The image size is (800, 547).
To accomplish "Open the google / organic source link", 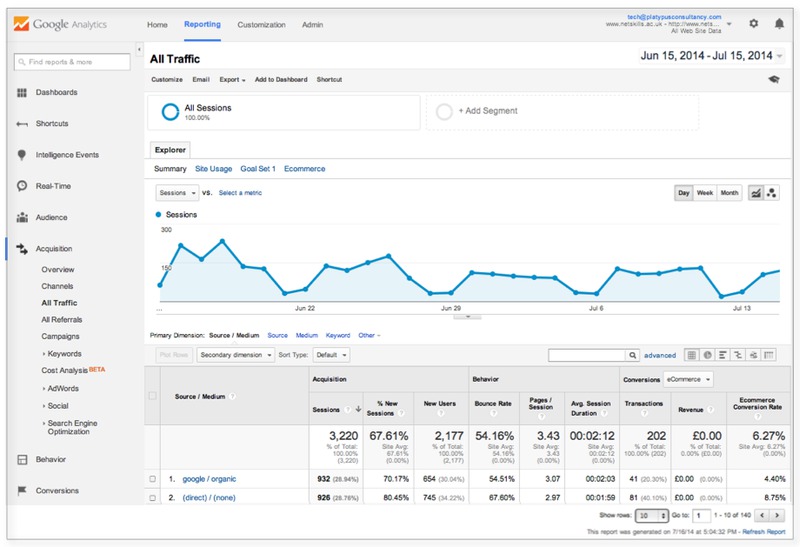I will click(x=209, y=479).
